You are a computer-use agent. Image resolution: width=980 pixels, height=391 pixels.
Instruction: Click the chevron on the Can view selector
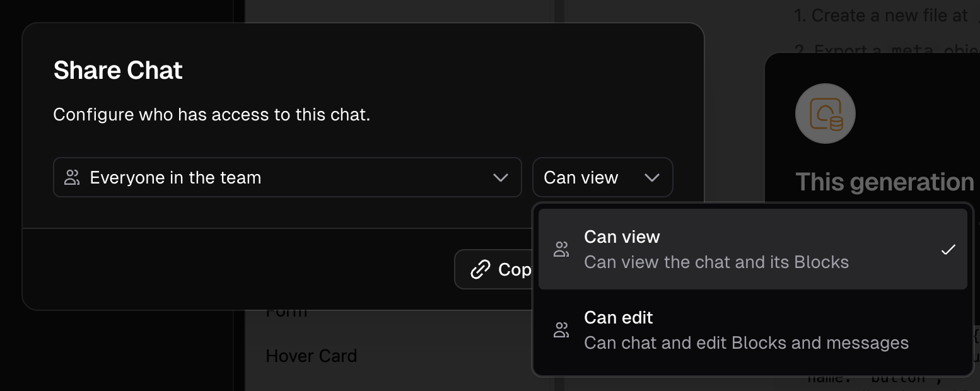coord(652,178)
